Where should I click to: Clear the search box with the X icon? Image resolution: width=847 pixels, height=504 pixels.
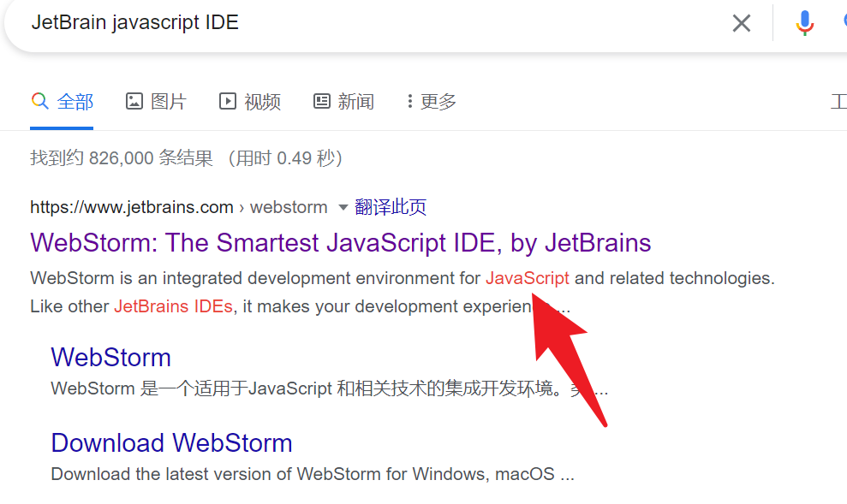pos(741,23)
